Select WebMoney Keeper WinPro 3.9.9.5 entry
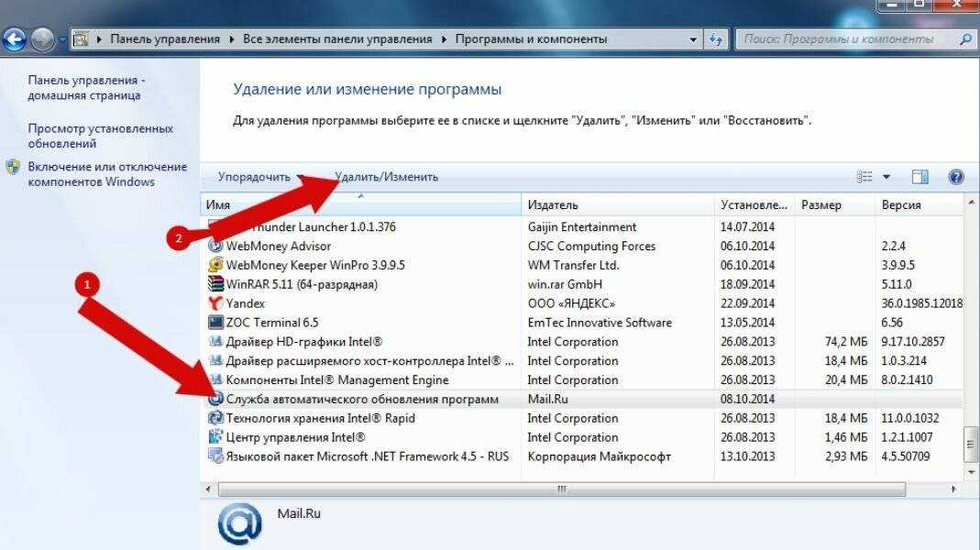Viewport: 980px width, 550px height. (315, 265)
